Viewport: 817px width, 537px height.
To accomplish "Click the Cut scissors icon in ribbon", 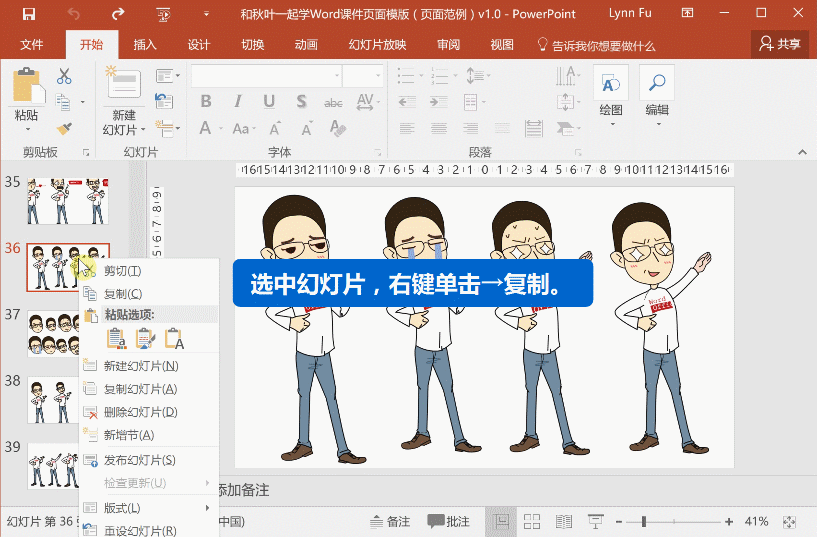I will (64, 77).
